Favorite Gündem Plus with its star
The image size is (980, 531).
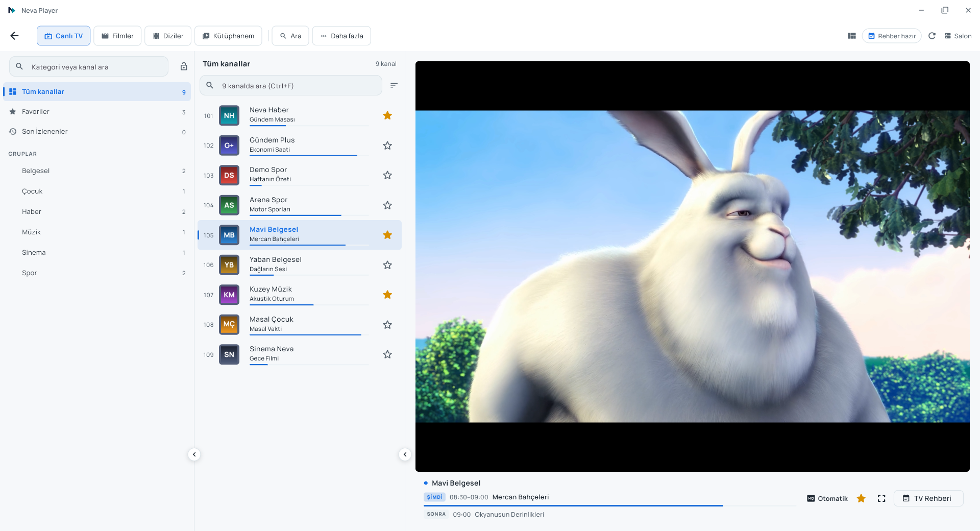coord(387,146)
